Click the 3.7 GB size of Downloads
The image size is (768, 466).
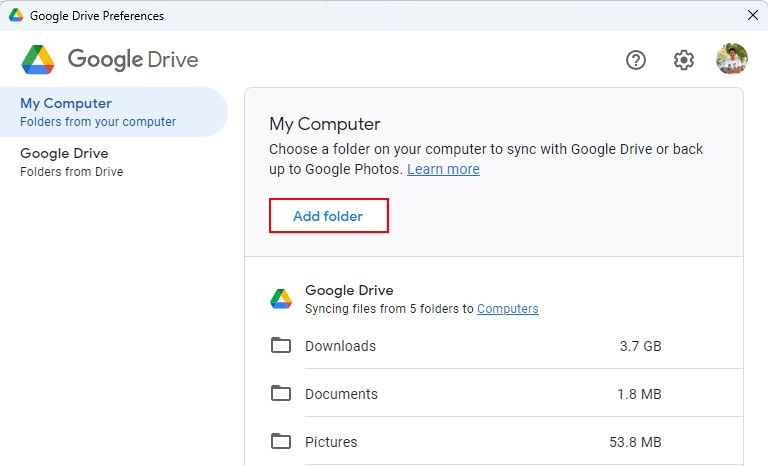coord(640,346)
